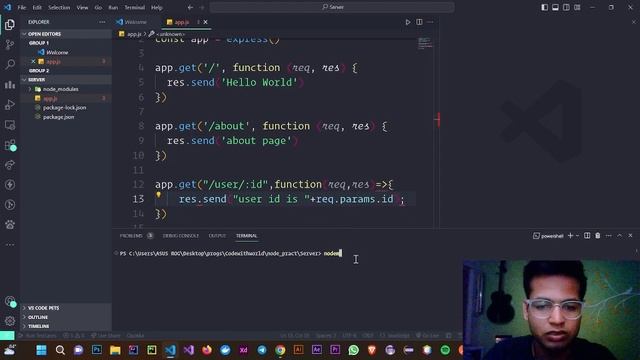Open package-lock.json from the file tree
The width and height of the screenshot is (640, 360).
tap(64, 108)
